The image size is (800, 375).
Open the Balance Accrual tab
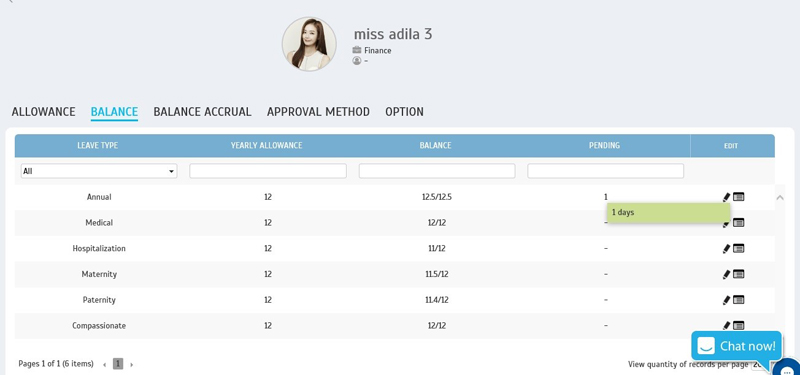pos(203,112)
